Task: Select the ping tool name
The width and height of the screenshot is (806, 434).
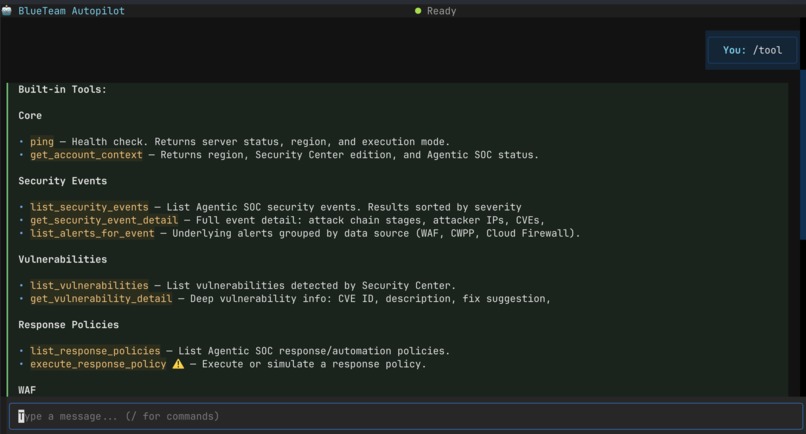Action: point(42,142)
